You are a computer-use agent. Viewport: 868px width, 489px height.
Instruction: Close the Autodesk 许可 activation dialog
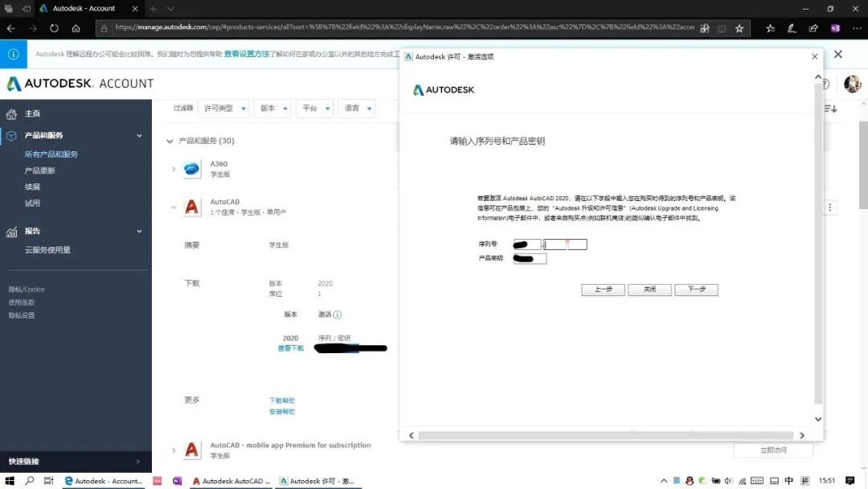[814, 56]
